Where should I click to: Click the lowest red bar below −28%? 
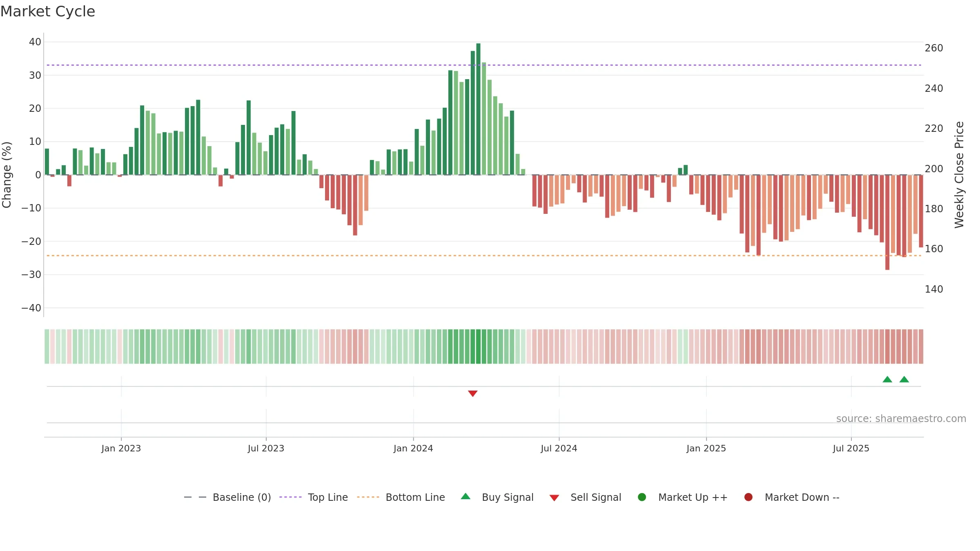[x=887, y=222]
